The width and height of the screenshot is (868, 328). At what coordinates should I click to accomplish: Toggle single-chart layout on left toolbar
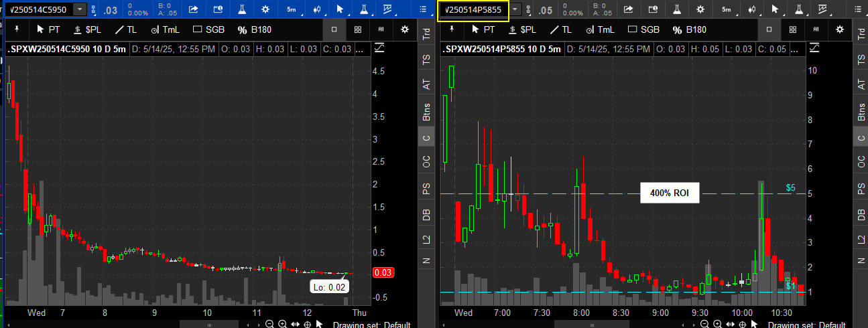tap(334, 29)
